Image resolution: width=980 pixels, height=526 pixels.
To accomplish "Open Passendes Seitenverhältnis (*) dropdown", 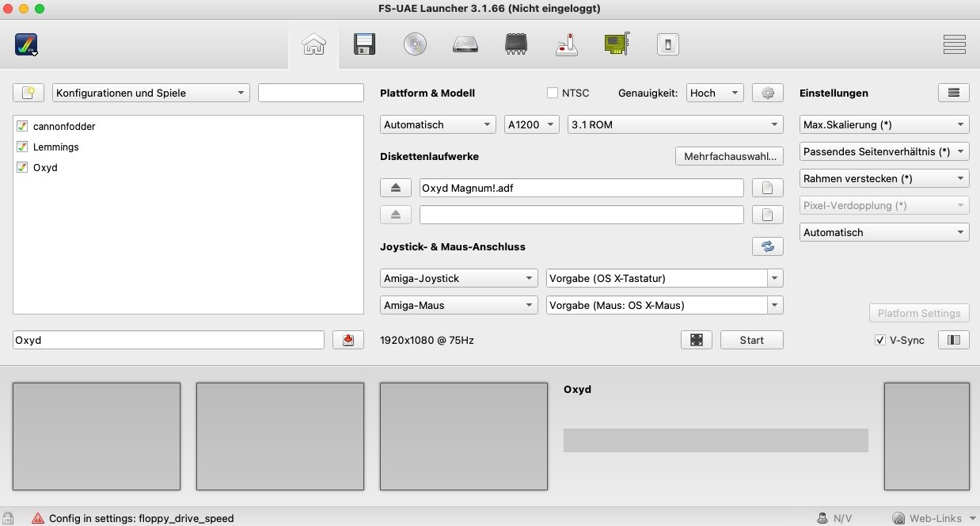I will (x=885, y=151).
